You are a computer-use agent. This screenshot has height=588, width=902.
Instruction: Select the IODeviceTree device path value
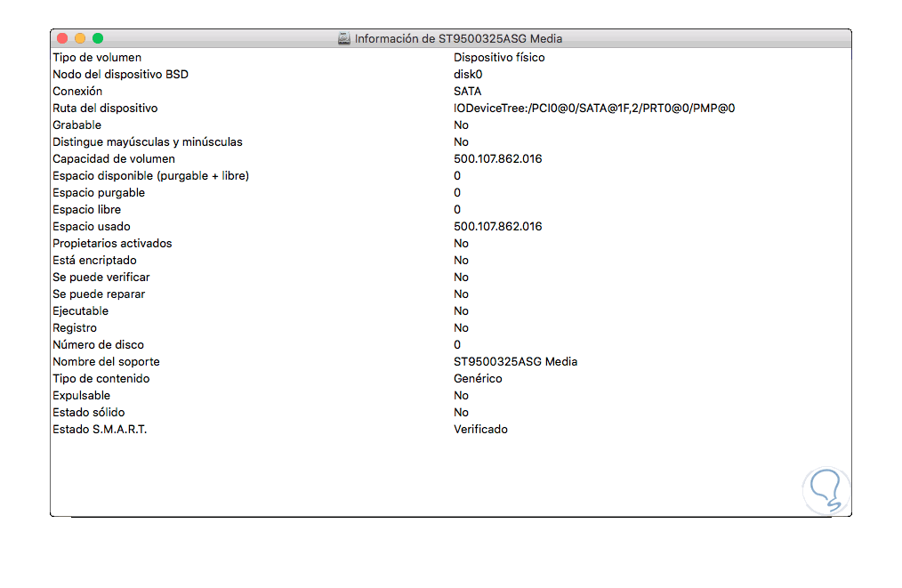tap(593, 109)
